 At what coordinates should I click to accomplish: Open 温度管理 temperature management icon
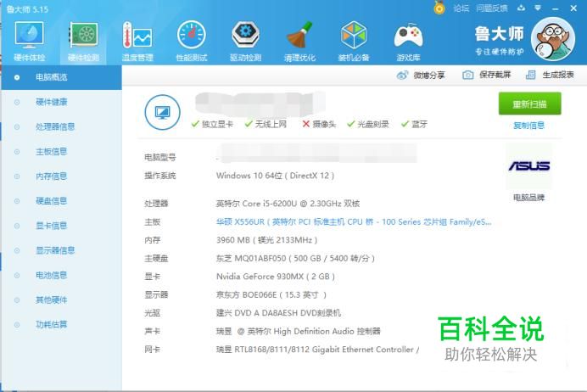137,41
